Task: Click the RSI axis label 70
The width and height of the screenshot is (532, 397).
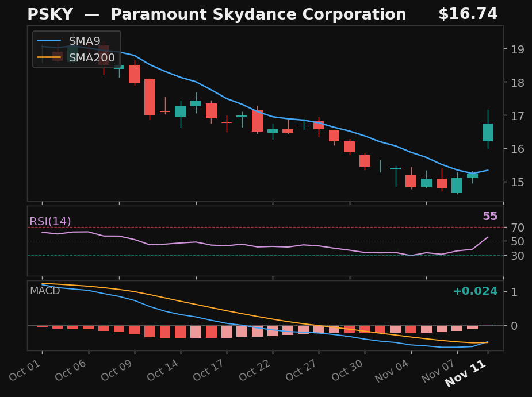Action: (x=518, y=228)
